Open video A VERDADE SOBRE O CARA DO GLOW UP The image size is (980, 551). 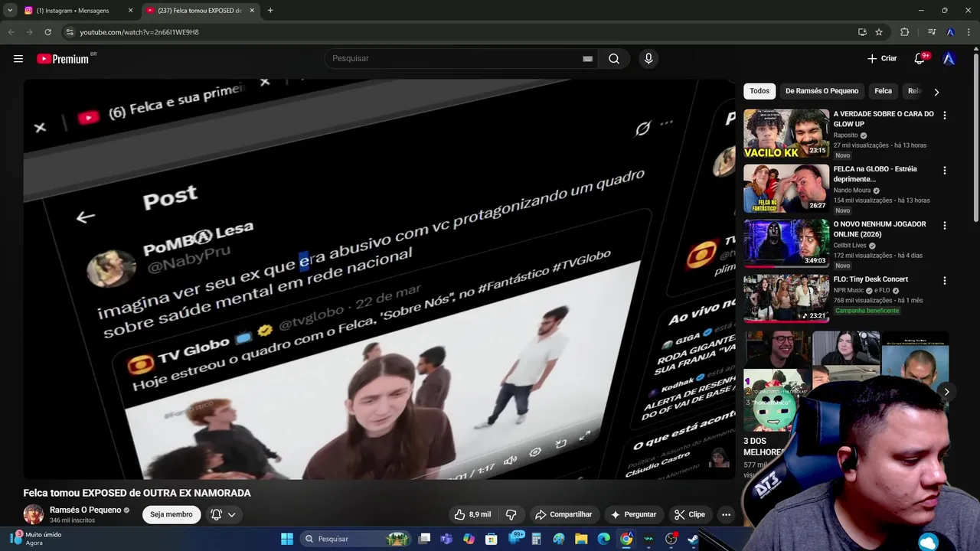point(884,119)
